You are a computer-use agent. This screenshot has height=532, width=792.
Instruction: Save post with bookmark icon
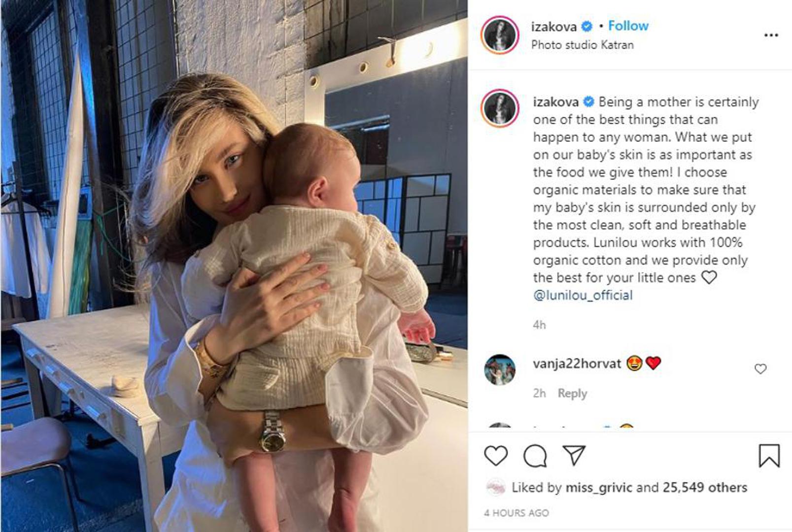(x=769, y=456)
